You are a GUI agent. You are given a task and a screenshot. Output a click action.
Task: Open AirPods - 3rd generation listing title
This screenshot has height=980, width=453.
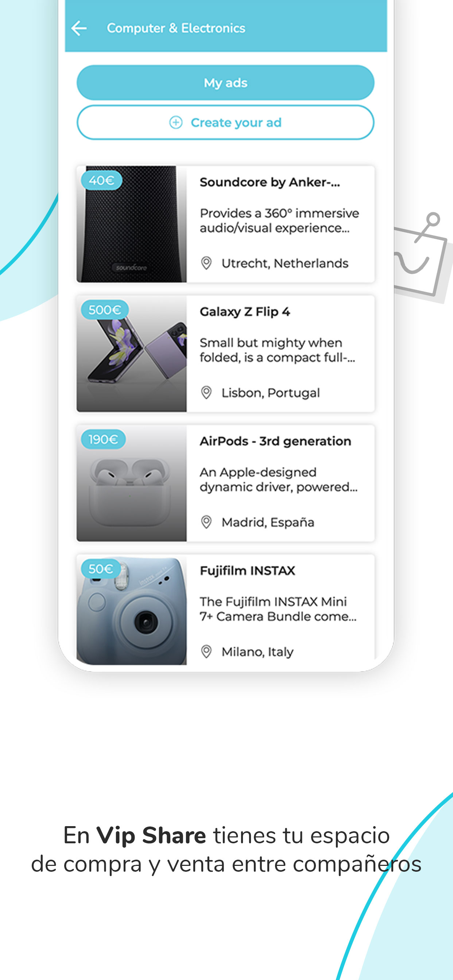click(x=275, y=441)
